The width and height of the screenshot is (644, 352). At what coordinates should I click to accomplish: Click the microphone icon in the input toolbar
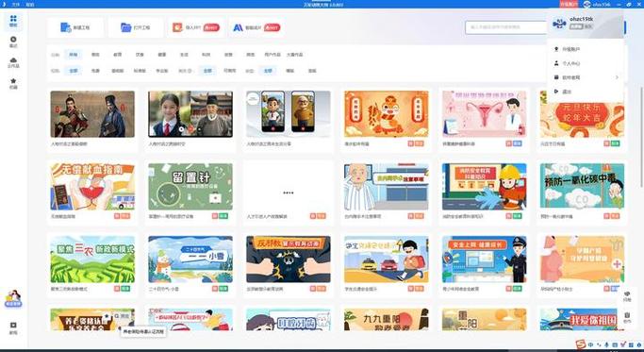606,344
